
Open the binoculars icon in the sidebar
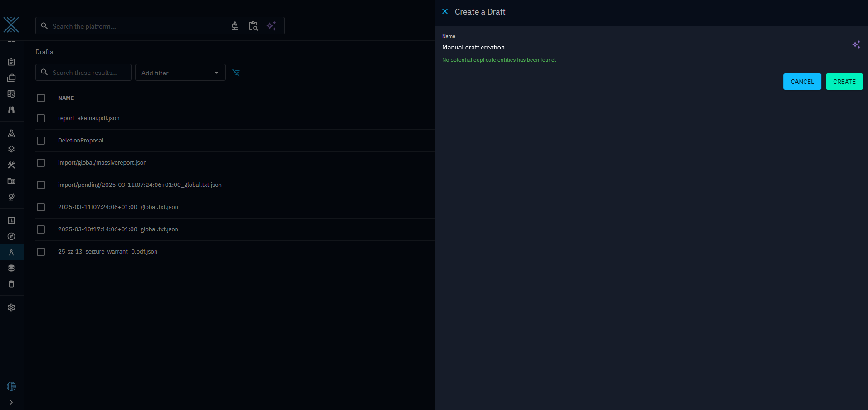(x=11, y=110)
